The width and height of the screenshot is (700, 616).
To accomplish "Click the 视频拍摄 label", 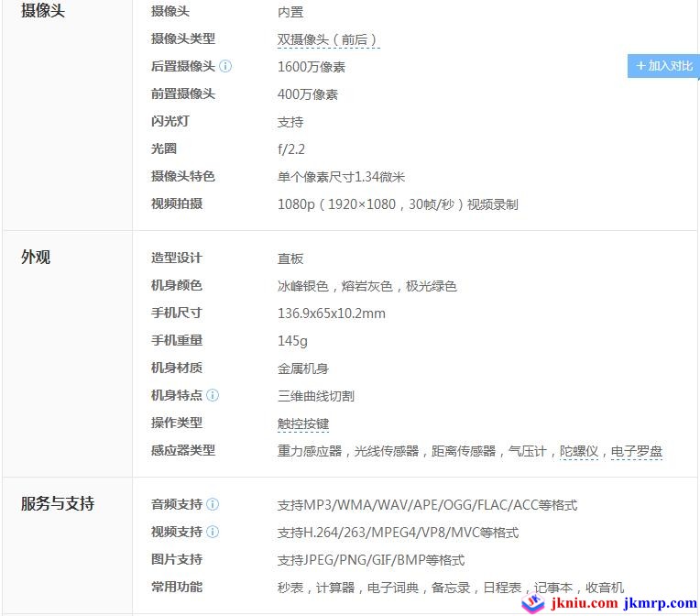I will coord(177,203).
